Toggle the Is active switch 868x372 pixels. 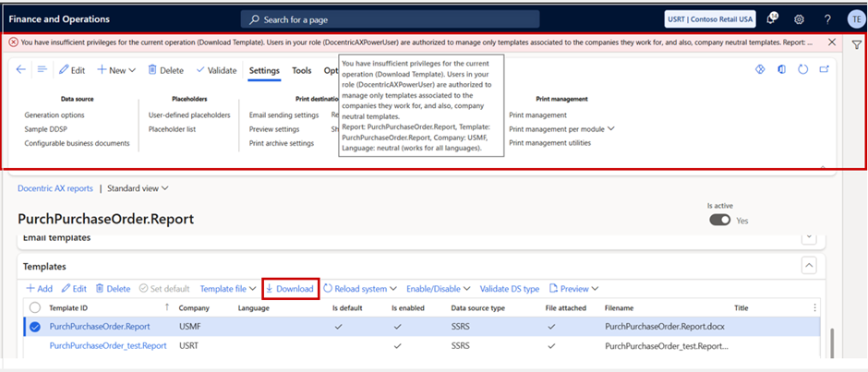tap(720, 220)
